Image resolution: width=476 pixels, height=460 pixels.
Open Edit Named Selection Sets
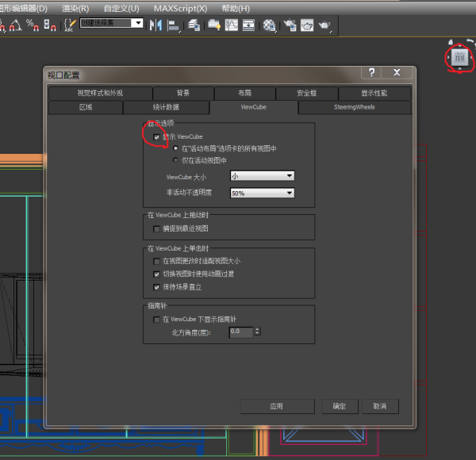click(70, 25)
